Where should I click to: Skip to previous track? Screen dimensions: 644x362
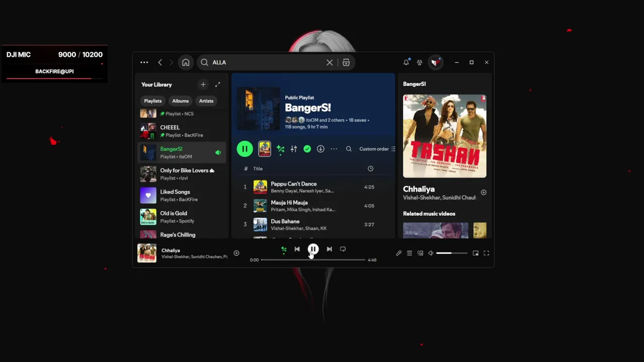(x=297, y=249)
